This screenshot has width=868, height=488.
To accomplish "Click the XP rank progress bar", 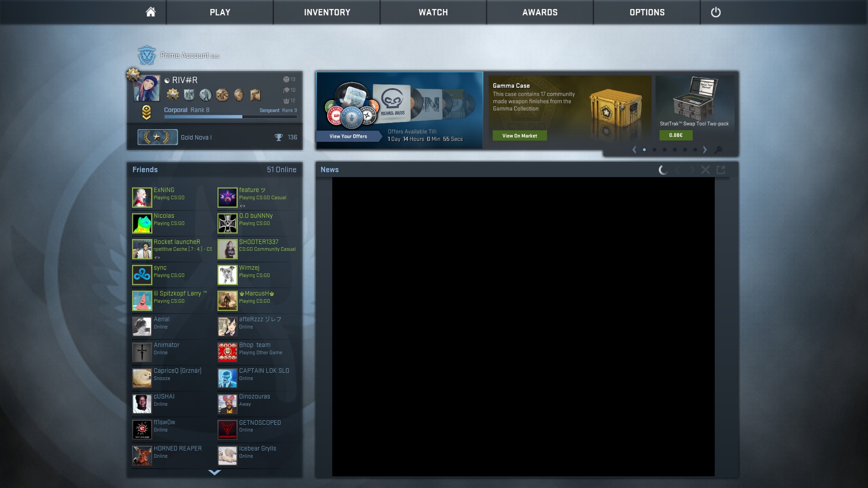I will pos(231,117).
